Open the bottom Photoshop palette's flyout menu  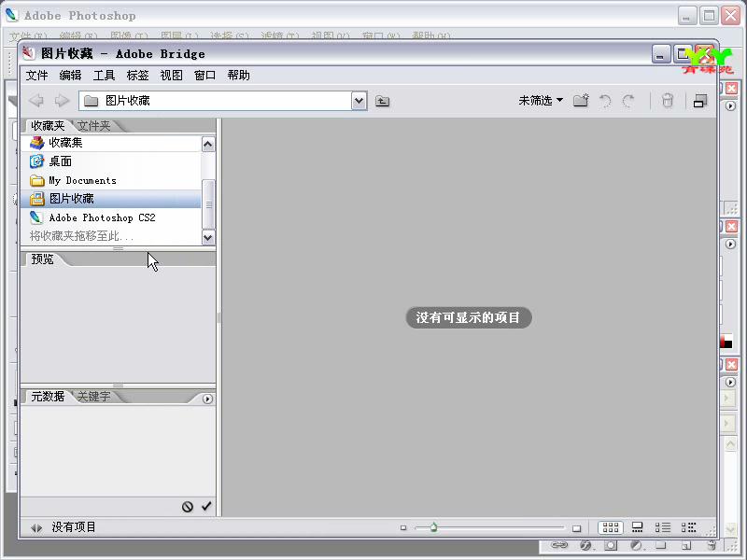coord(730,383)
